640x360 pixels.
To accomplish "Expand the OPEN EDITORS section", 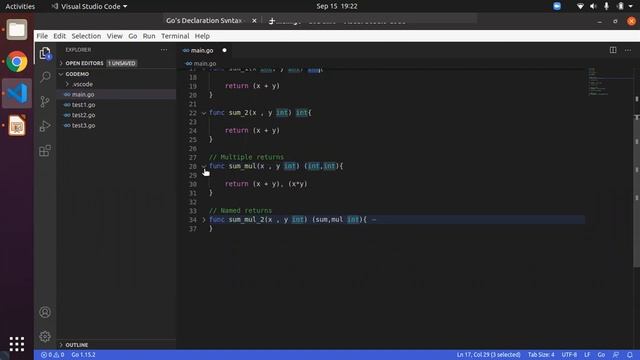I will point(84,63).
